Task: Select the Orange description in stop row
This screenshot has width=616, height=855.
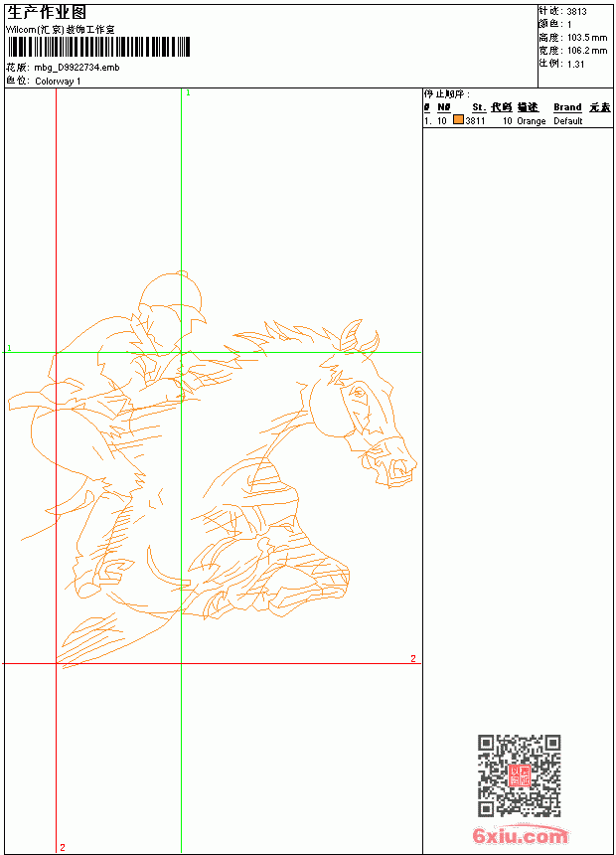Action: 531,121
